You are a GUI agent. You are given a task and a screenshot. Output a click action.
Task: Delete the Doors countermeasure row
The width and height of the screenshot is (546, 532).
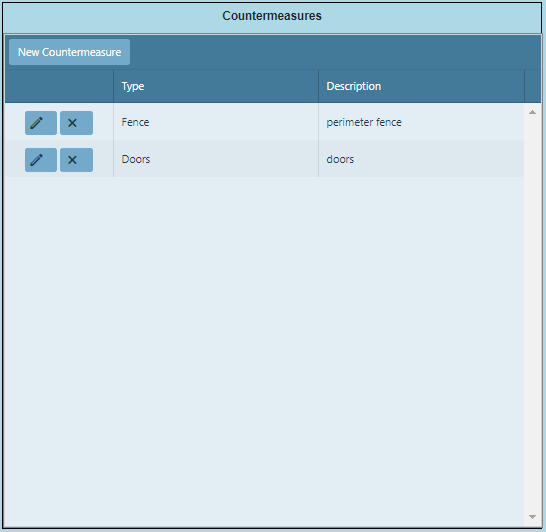(x=76, y=160)
